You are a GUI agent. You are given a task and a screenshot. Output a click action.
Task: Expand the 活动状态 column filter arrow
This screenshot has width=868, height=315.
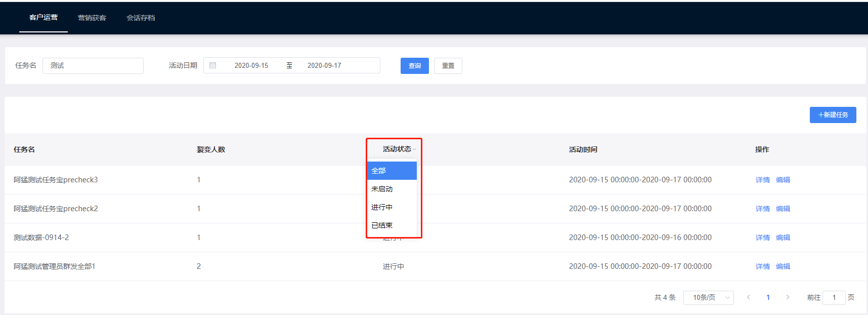tap(414, 149)
